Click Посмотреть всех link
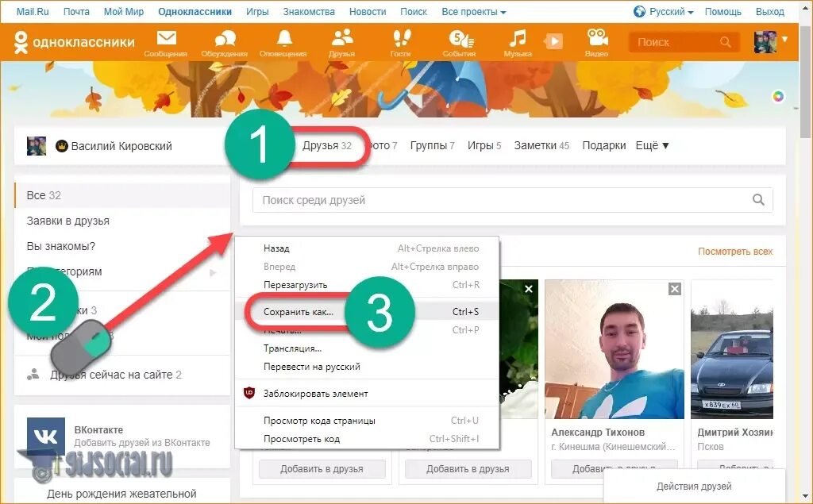813x504 pixels. (734, 252)
